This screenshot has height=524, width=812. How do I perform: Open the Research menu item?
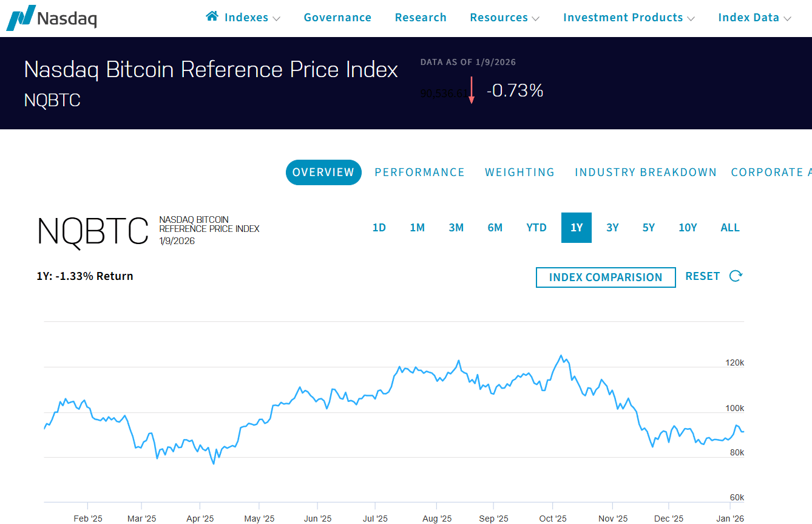click(421, 18)
